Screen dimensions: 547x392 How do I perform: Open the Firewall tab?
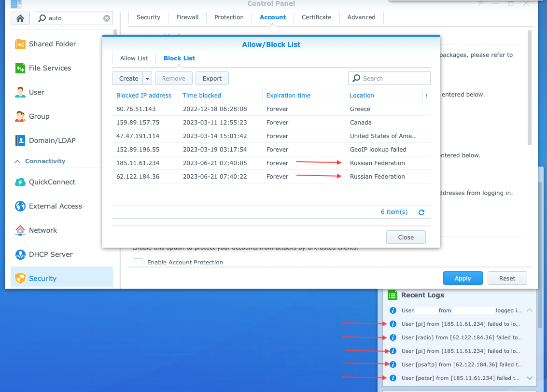187,17
